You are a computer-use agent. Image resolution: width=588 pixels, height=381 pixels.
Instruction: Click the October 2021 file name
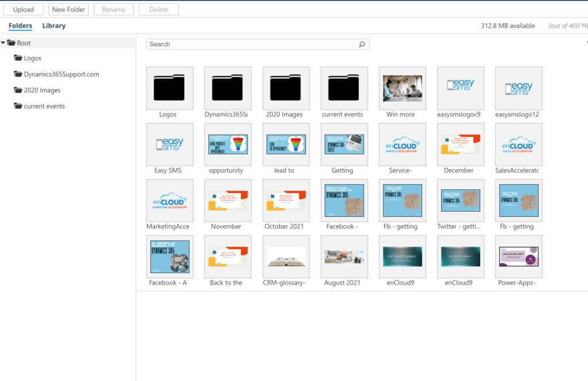tap(284, 226)
